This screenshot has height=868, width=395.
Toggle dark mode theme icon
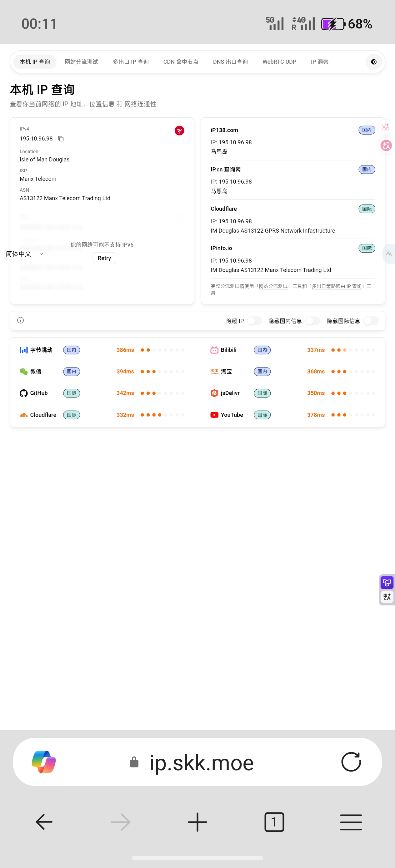coord(373,62)
